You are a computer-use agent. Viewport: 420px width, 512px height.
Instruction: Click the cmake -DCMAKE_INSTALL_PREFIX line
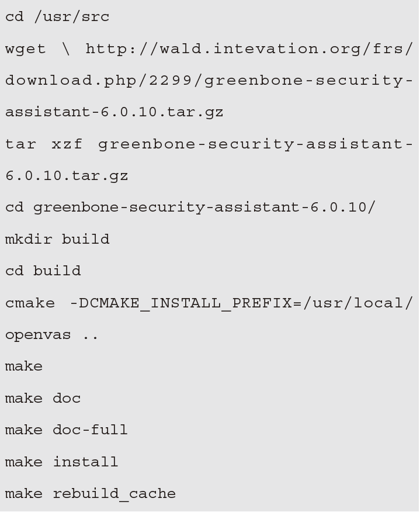pyautogui.click(x=209, y=303)
